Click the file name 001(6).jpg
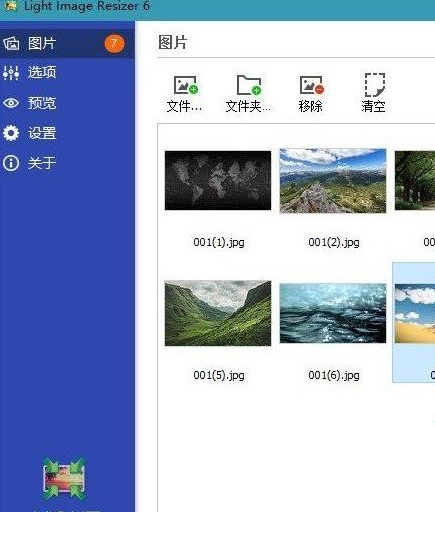The image size is (435, 535). [334, 375]
